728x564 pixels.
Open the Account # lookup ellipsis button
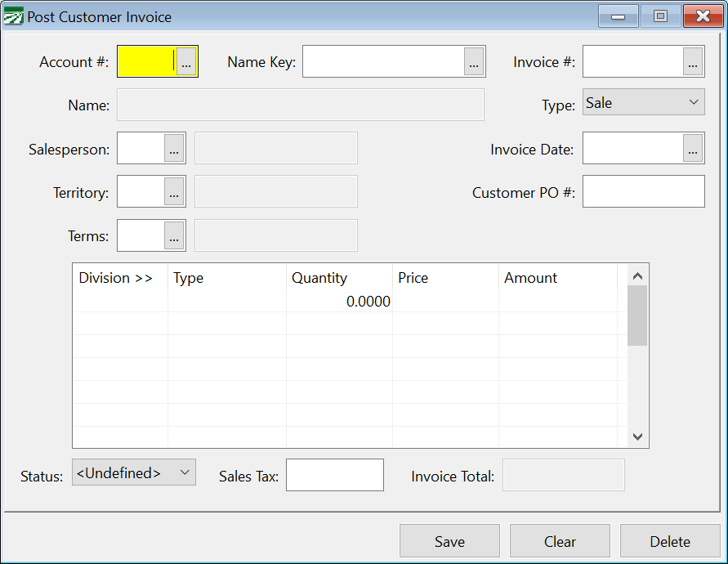[186, 62]
